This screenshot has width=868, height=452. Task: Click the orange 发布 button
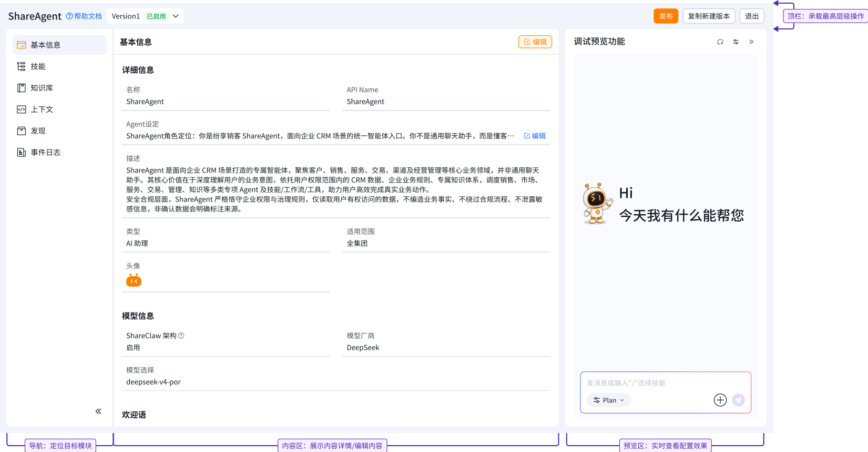(x=666, y=16)
